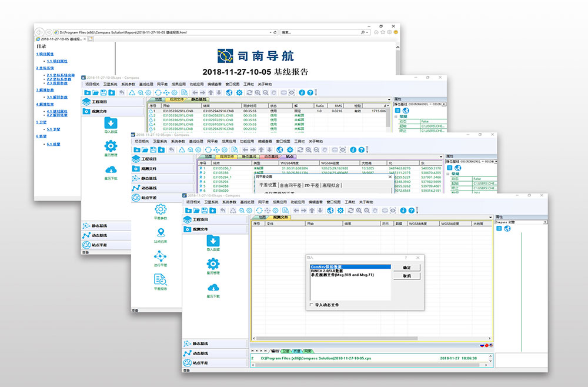Viewport: 588px width, 387px height.
Task: Open the browser address bar dropdown arrow
Action: pyautogui.click(x=270, y=32)
